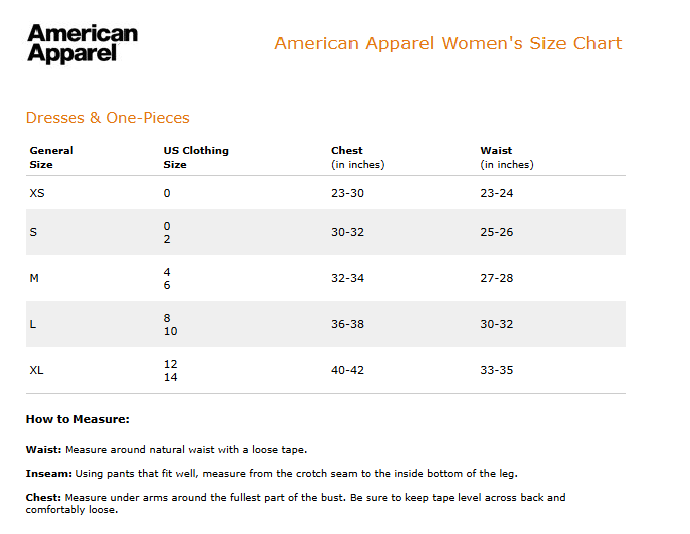Click the US Clothing Size column header
This screenshot has width=690, height=534.
[x=196, y=157]
